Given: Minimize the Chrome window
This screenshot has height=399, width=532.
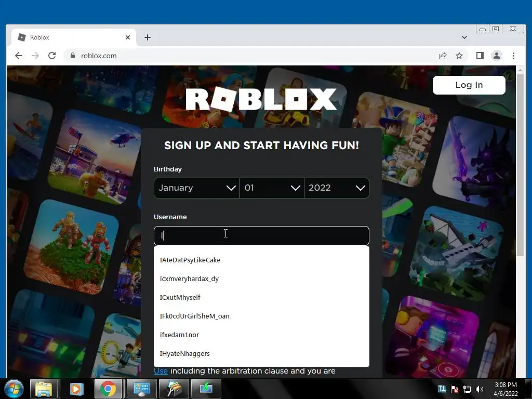Looking at the screenshot, I should click(x=483, y=29).
